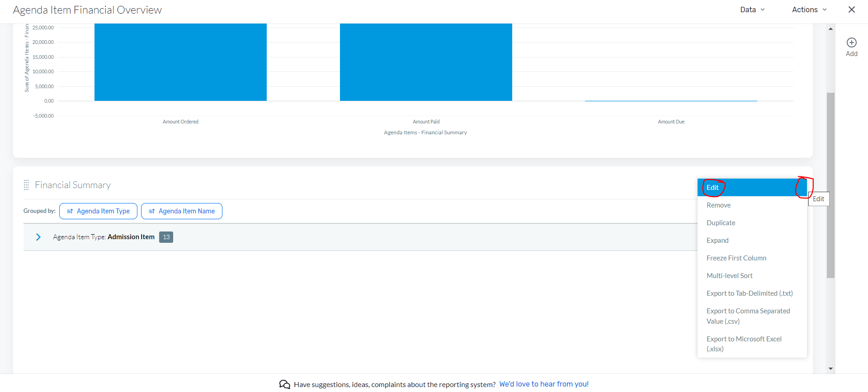Image resolution: width=868 pixels, height=392 pixels.
Task: Select Export to Tab-Delimited (.txt)
Action: pos(752,293)
